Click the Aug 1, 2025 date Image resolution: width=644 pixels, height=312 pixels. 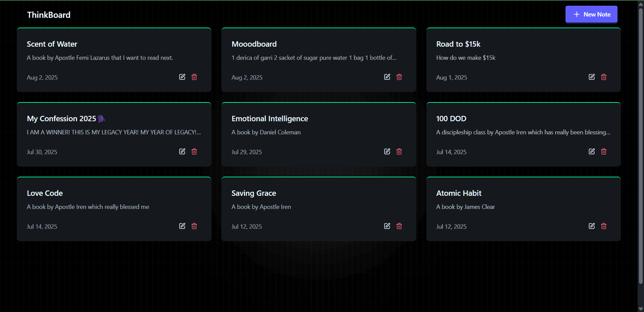pyautogui.click(x=451, y=78)
